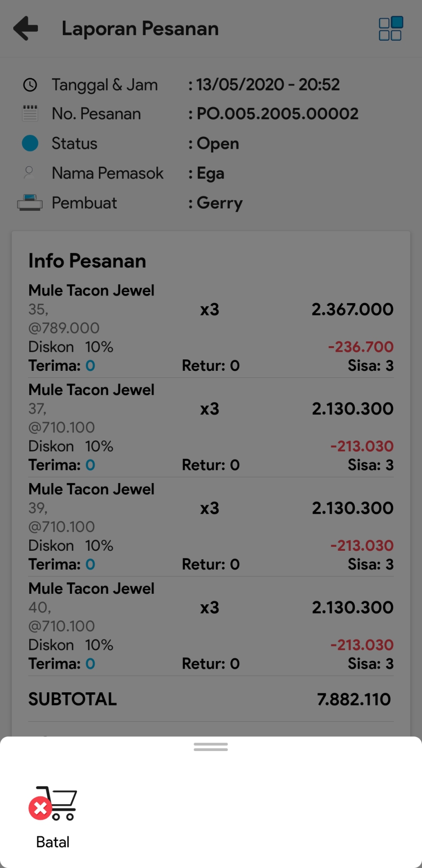Tap the Batal cancel-order cart icon

pos(53,803)
